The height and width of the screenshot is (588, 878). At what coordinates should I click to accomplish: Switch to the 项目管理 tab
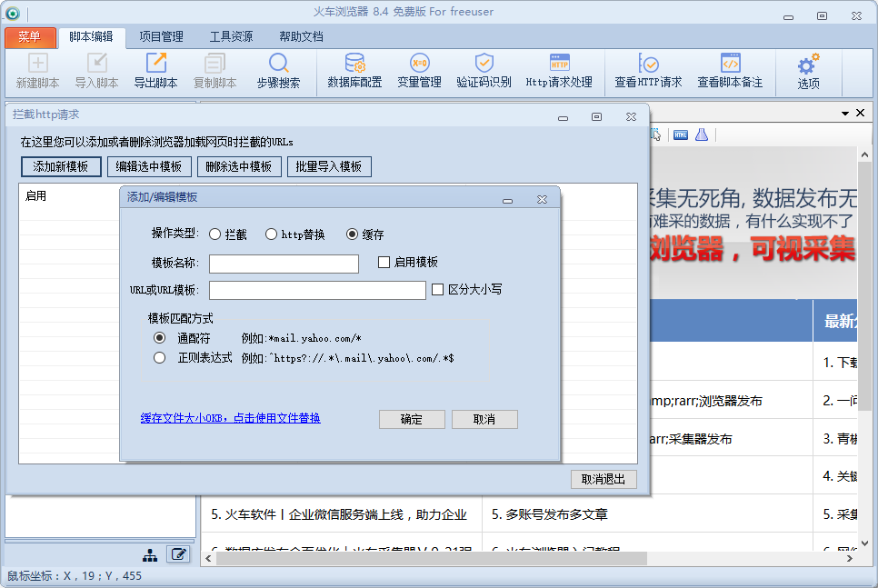[161, 37]
